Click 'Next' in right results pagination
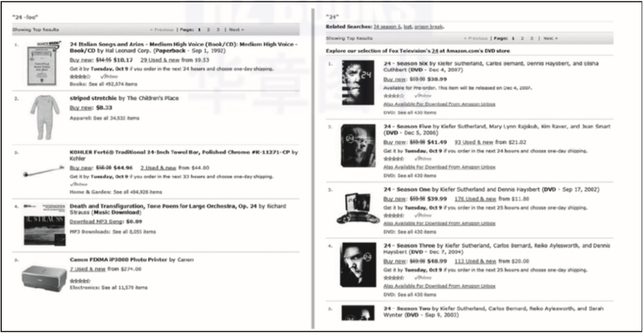Screen dimensions: 644x334 click(x=550, y=38)
